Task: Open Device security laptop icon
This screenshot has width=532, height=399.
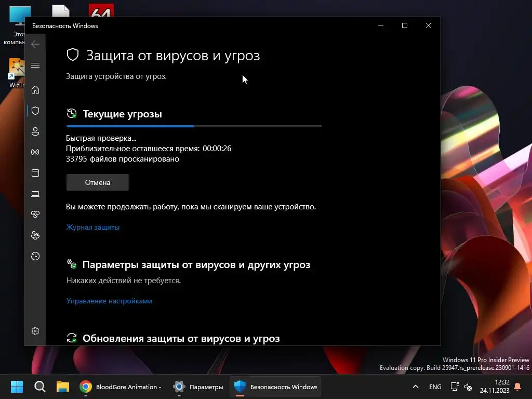Action: click(x=35, y=194)
